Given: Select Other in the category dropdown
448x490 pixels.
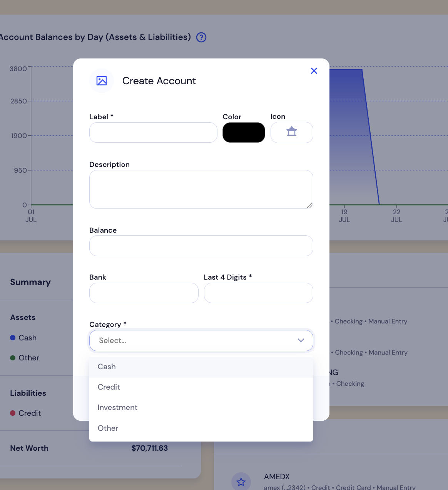Looking at the screenshot, I should coord(108,428).
